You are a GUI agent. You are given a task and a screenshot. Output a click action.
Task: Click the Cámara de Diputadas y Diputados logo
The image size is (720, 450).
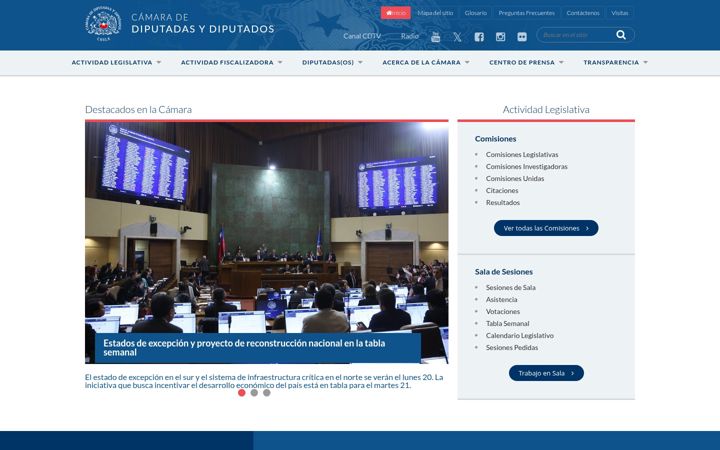[180, 24]
